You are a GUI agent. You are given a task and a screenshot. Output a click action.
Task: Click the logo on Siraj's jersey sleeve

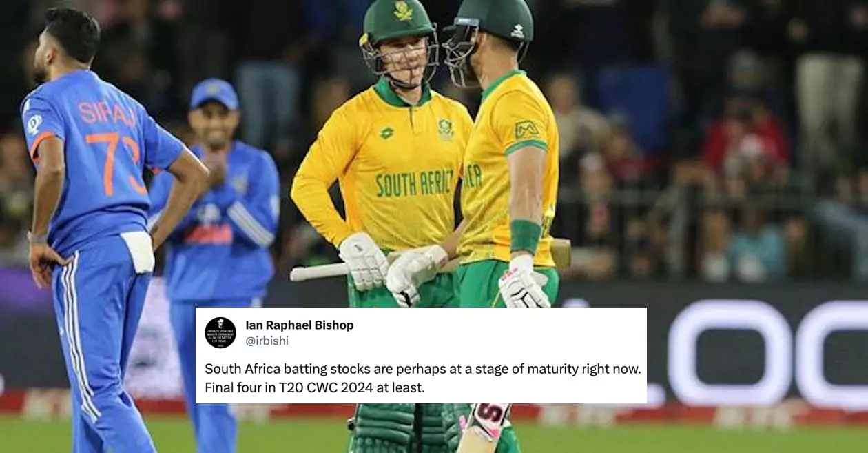(33, 124)
